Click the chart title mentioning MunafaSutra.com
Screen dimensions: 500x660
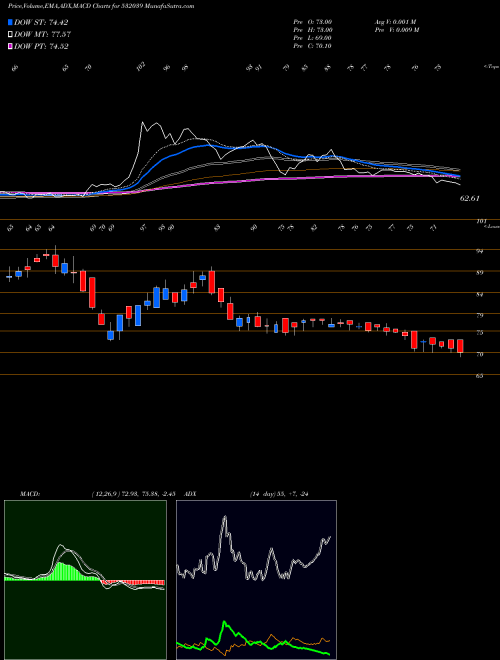(x=101, y=6)
